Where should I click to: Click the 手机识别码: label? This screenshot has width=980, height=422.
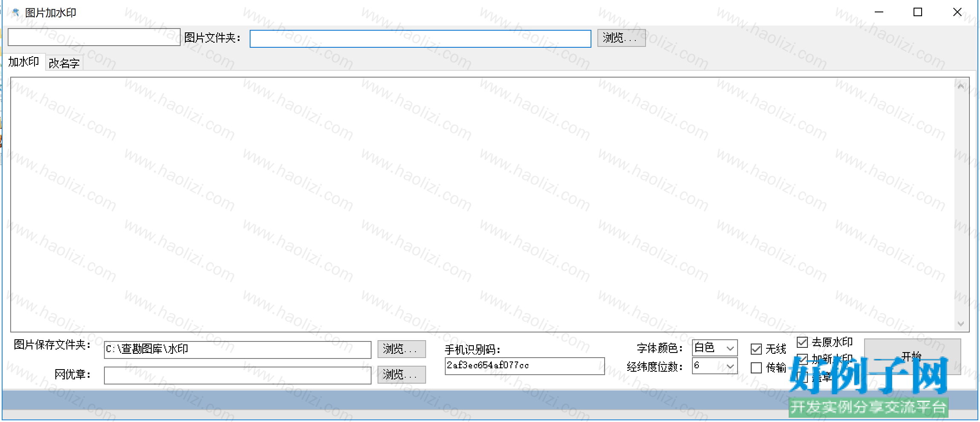click(x=473, y=350)
